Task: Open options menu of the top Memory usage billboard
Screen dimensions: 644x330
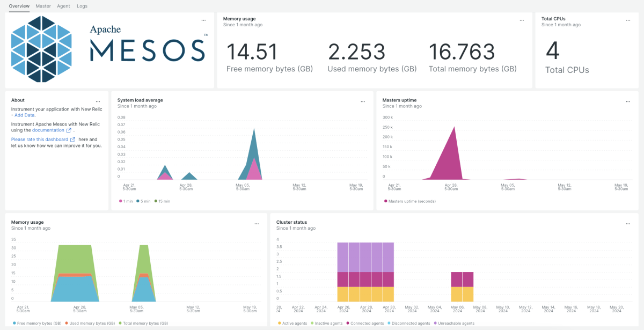Action: click(522, 20)
